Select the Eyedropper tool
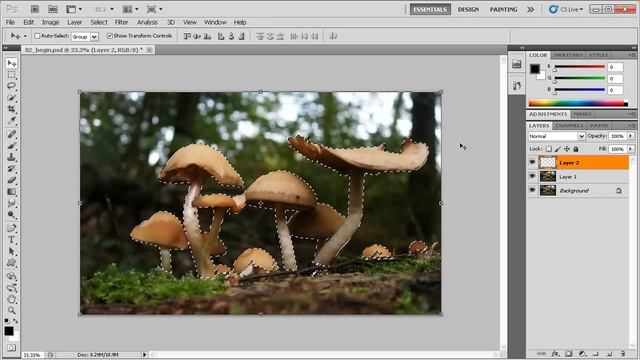The width and height of the screenshot is (640, 360). 11,120
